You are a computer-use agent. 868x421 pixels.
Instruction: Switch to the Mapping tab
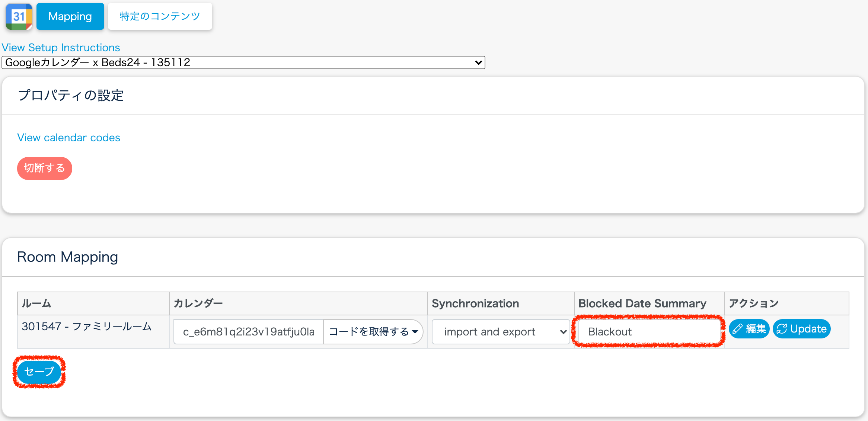coord(70,16)
